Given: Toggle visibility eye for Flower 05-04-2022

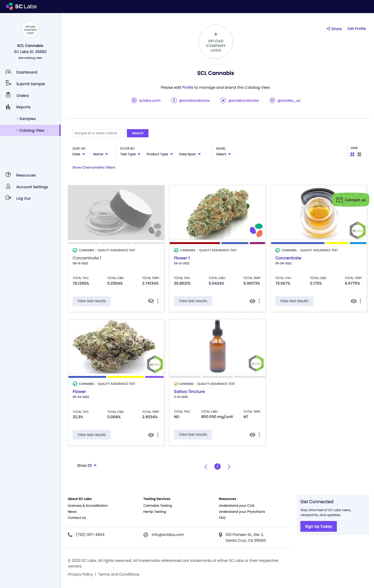Looking at the screenshot, I should (x=151, y=435).
